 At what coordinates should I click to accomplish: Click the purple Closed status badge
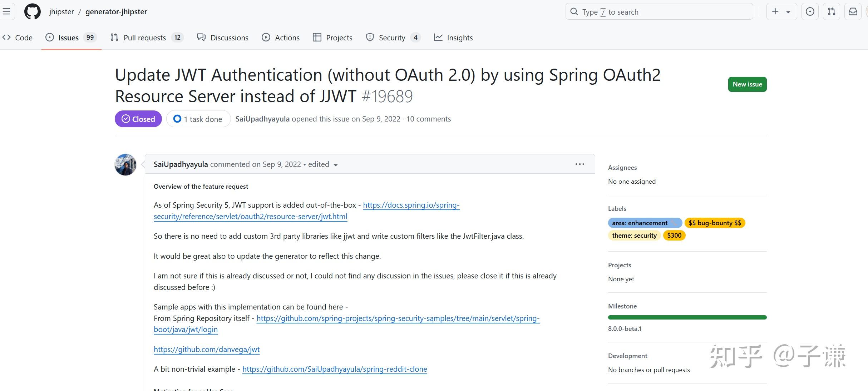point(138,119)
